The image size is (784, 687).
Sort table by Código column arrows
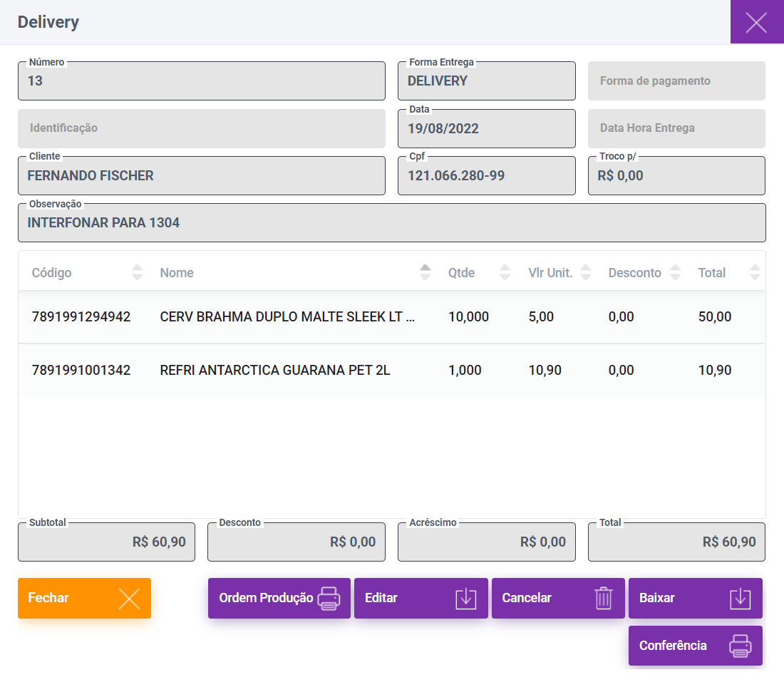[x=138, y=272]
